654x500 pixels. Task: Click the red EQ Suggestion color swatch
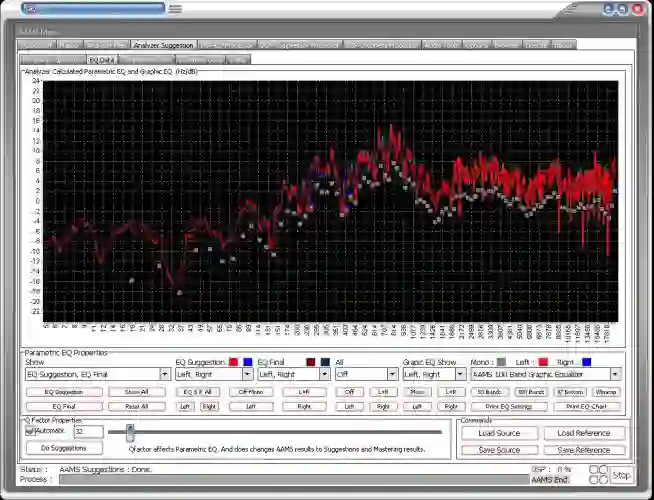pos(234,362)
